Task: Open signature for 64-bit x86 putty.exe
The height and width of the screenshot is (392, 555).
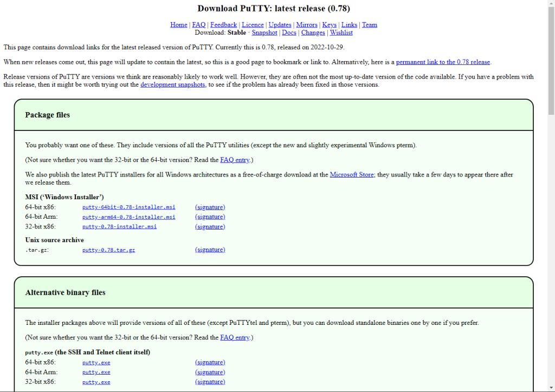Action: pyautogui.click(x=210, y=362)
